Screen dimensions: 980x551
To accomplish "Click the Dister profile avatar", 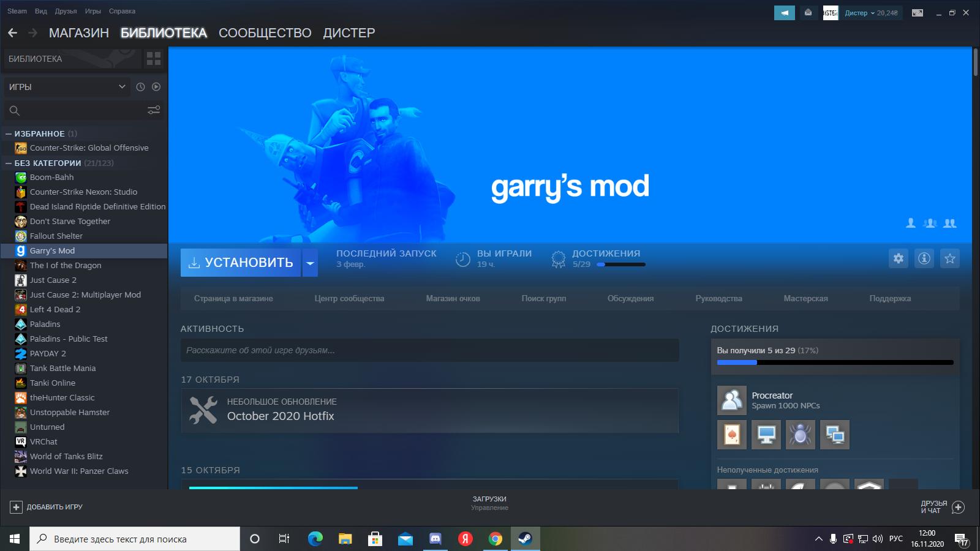I will pos(831,13).
